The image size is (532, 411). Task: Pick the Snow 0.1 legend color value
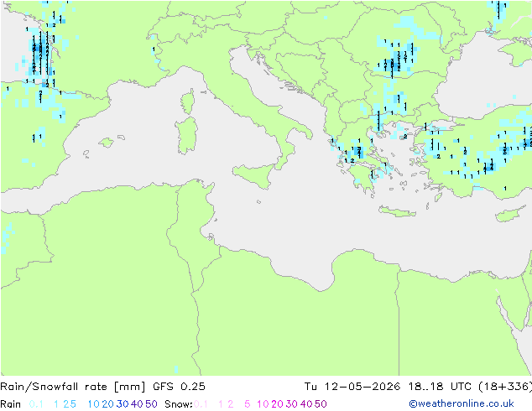201,404
